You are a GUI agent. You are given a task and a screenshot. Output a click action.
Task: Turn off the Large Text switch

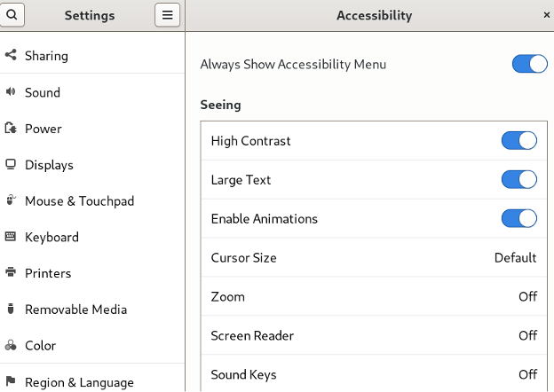coord(518,180)
